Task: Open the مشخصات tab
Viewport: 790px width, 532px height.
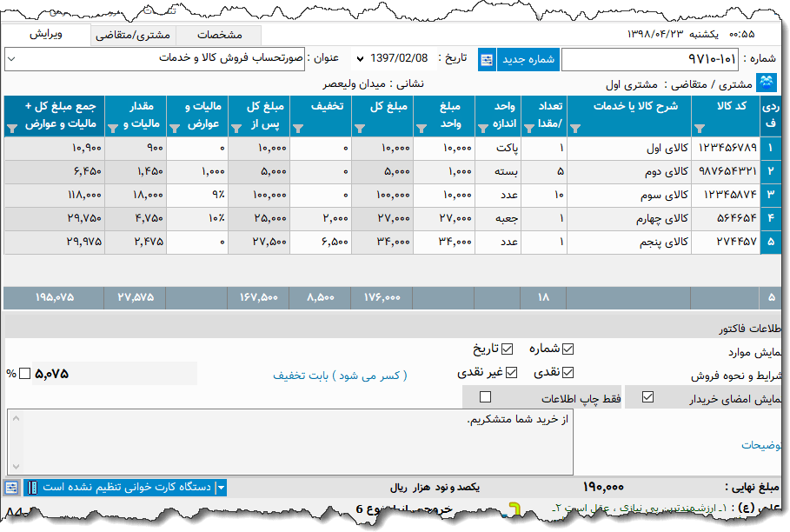Action: [220, 36]
